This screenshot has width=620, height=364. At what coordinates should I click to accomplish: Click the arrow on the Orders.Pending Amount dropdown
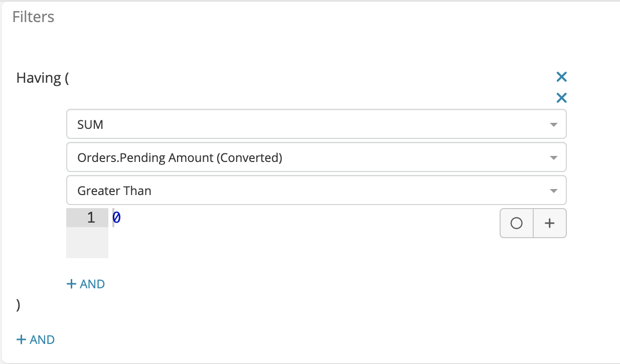click(553, 158)
